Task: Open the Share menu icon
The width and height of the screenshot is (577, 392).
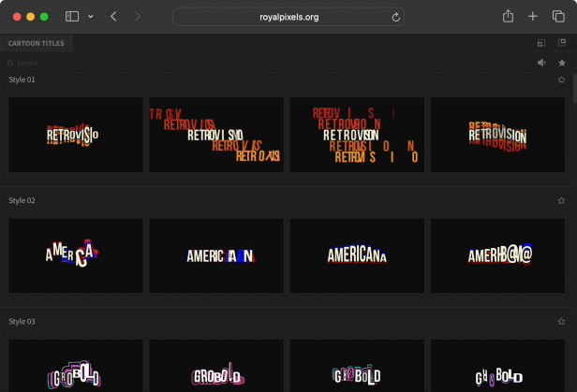Action: click(508, 16)
